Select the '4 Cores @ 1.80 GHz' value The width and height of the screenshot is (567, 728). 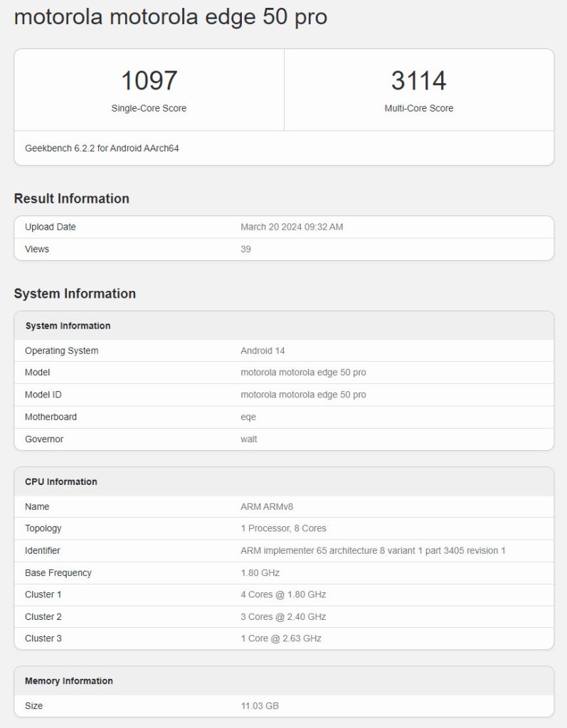pos(283,595)
